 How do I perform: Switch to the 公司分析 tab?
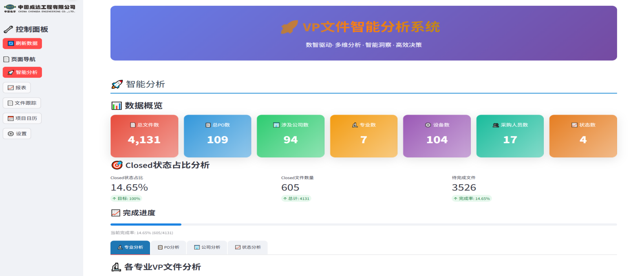(x=207, y=247)
